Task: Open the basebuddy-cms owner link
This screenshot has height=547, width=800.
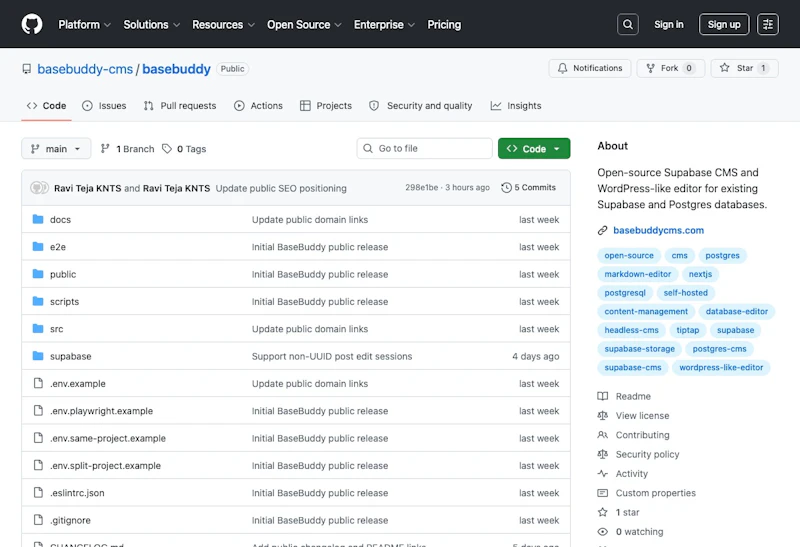Action: 85,69
